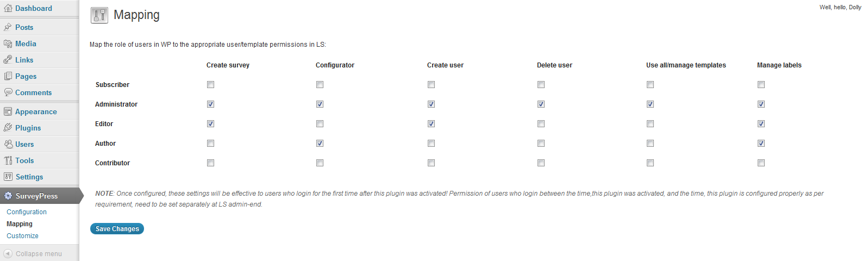Uncheck Create user for Editor role
This screenshot has width=868, height=261.
point(431,124)
